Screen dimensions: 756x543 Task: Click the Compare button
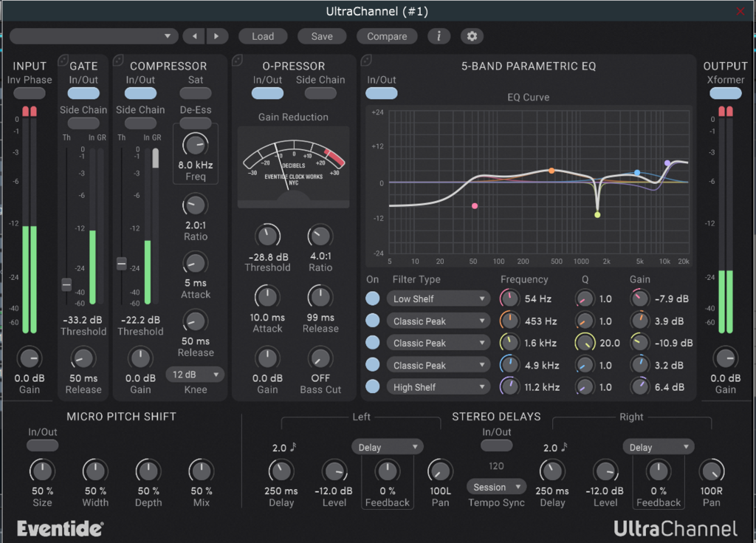coord(387,36)
